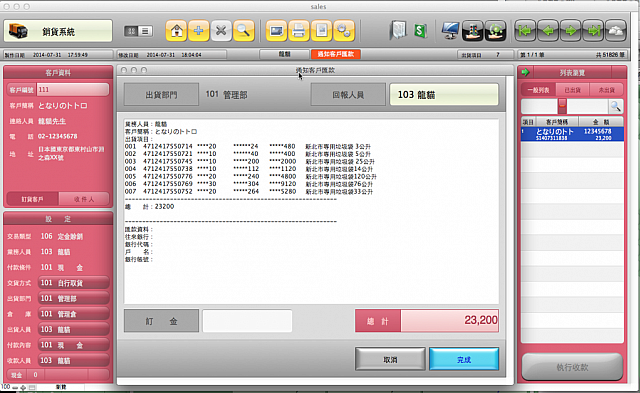Click the binder folder icon
This screenshot has height=393, width=640.
pyautogui.click(x=398, y=31)
